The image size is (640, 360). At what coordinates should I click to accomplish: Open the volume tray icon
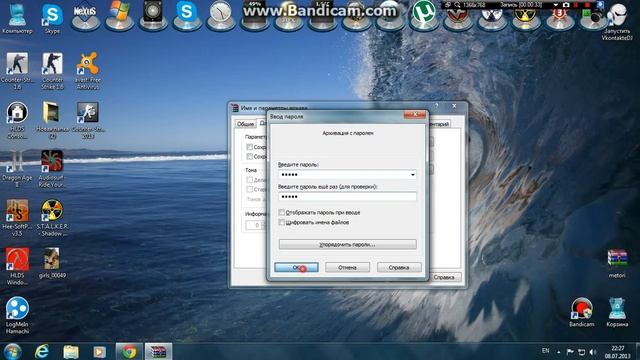pyautogui.click(x=593, y=352)
